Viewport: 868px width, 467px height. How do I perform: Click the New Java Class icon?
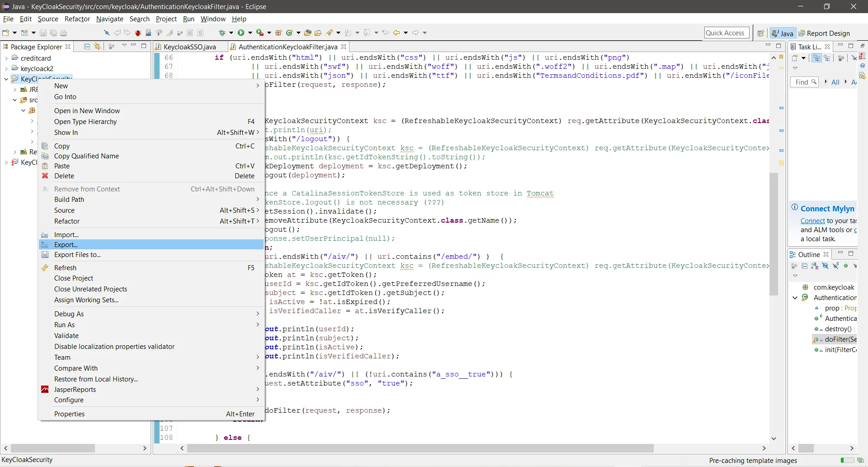coord(289,33)
